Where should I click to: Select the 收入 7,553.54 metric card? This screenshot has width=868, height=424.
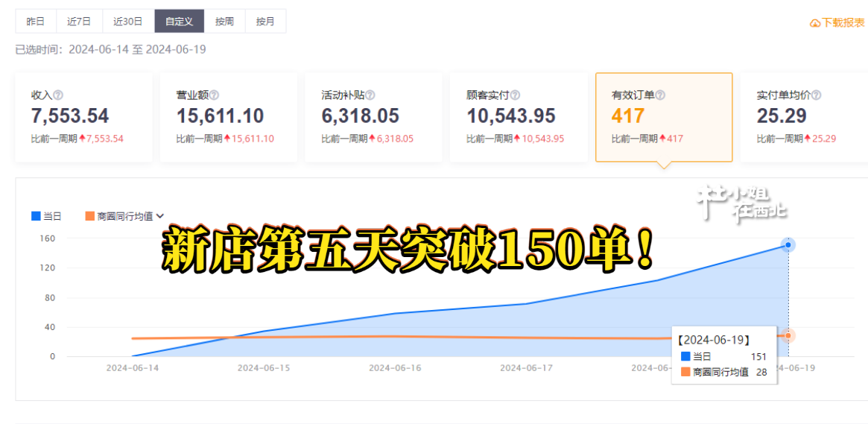83,117
